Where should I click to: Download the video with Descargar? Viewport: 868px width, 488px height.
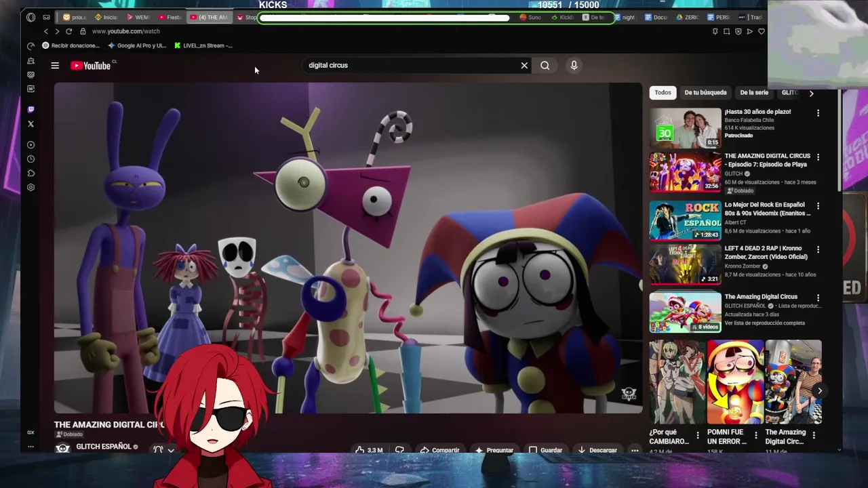(597, 450)
